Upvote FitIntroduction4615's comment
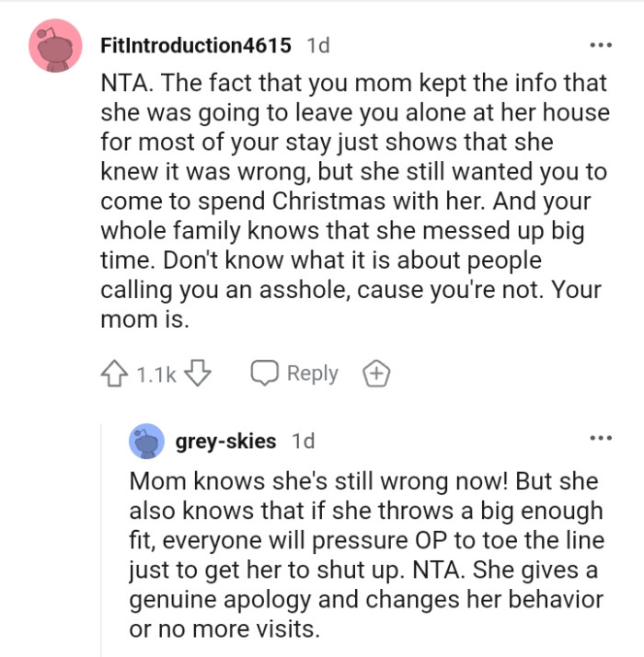This screenshot has width=644, height=657. 113,375
